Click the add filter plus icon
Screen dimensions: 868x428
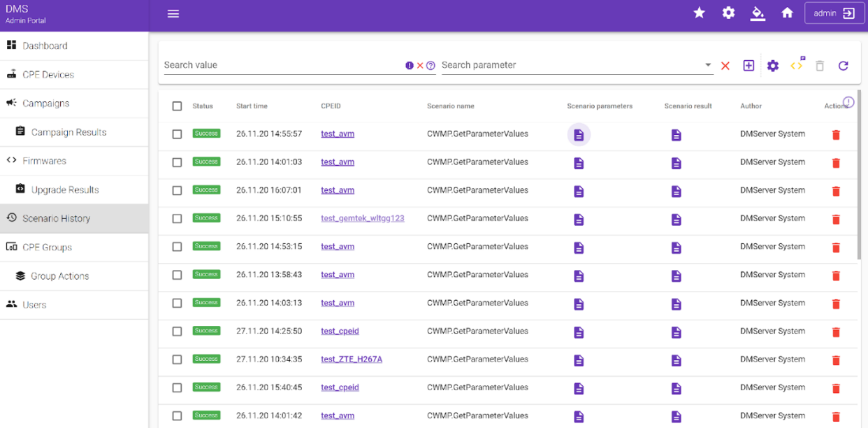tap(748, 66)
